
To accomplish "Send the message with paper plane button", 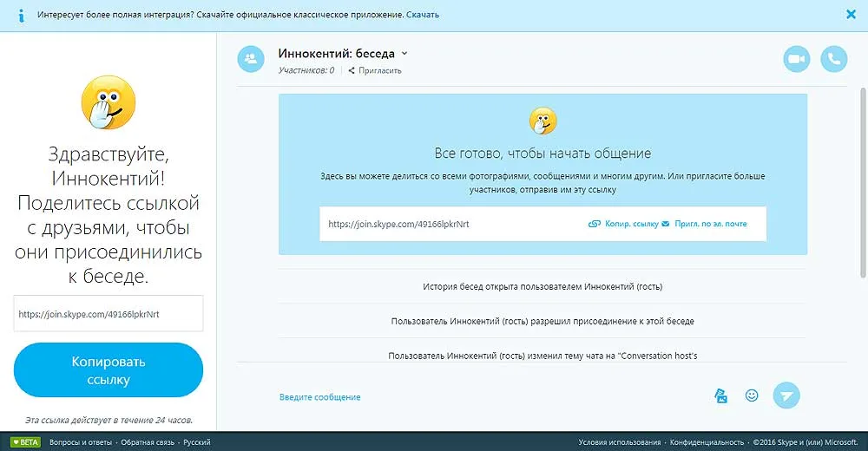I will coord(786,395).
